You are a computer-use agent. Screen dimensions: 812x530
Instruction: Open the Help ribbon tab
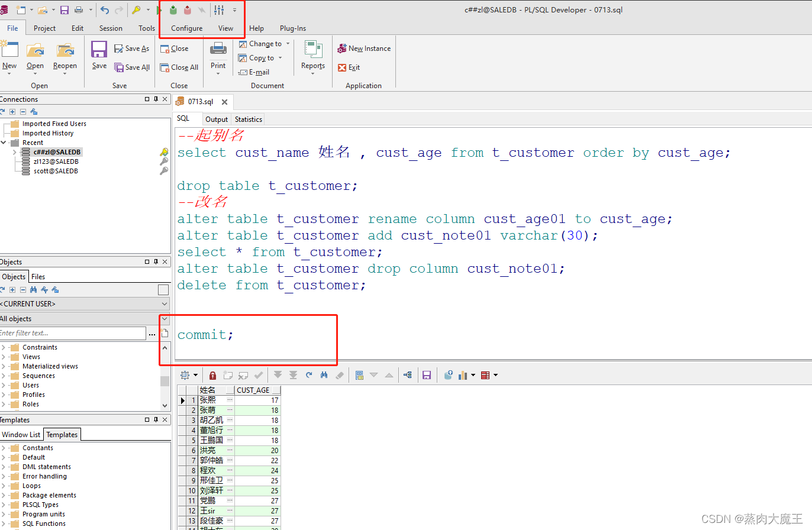coord(256,28)
